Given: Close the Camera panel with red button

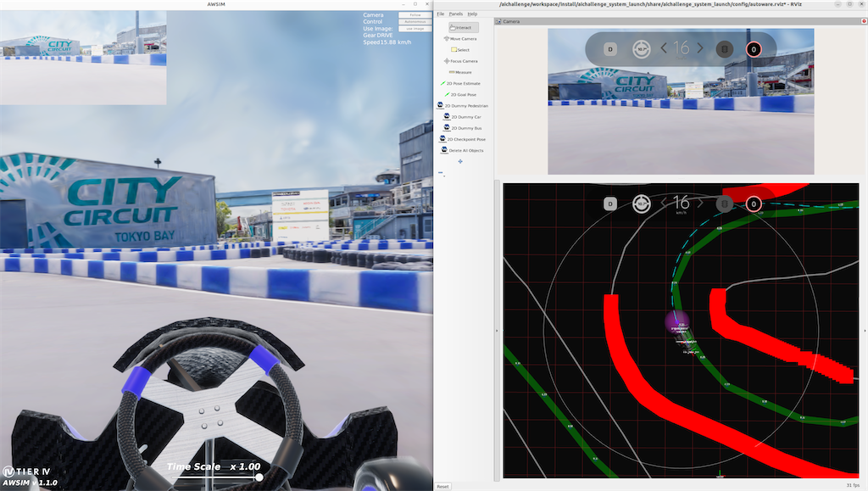Looking at the screenshot, I should 864,21.
